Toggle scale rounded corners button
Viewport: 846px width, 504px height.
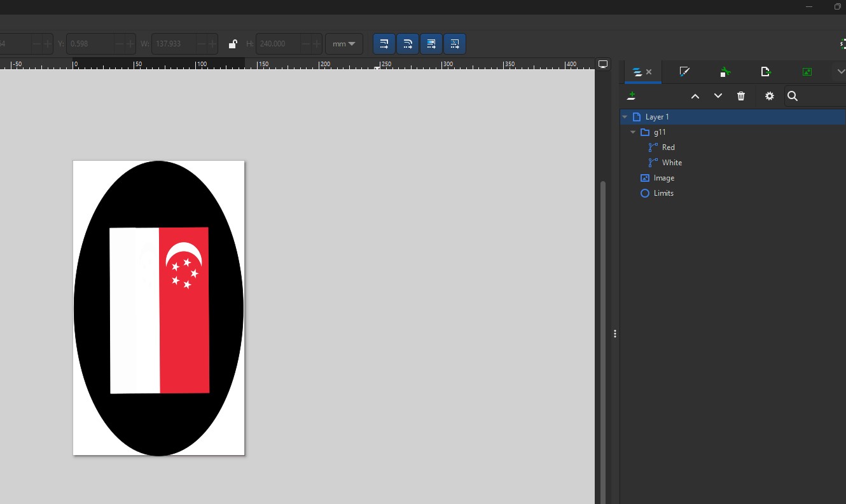408,44
